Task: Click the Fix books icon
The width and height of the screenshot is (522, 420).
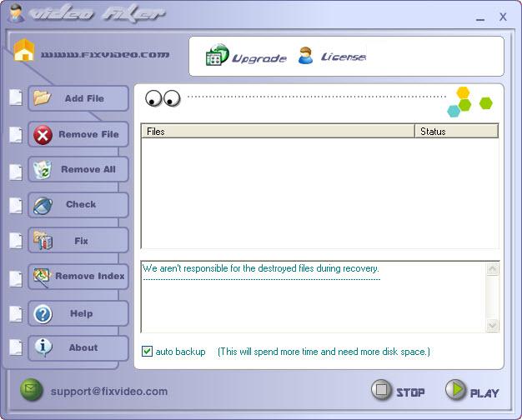Action: click(x=43, y=240)
